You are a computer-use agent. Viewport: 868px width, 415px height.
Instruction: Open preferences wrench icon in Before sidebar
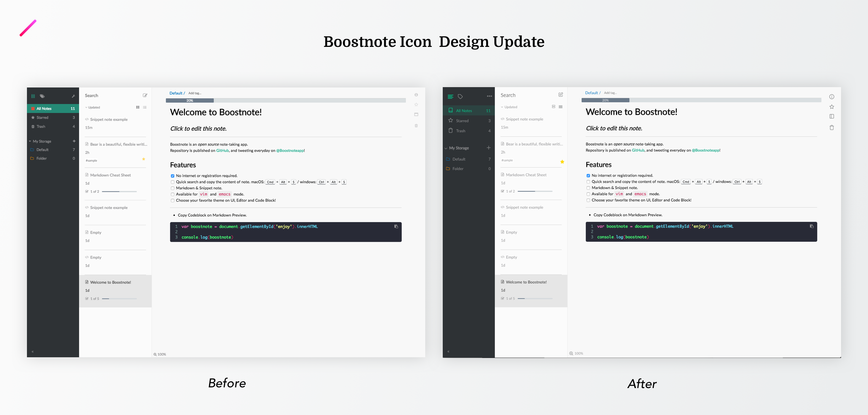pos(73,96)
